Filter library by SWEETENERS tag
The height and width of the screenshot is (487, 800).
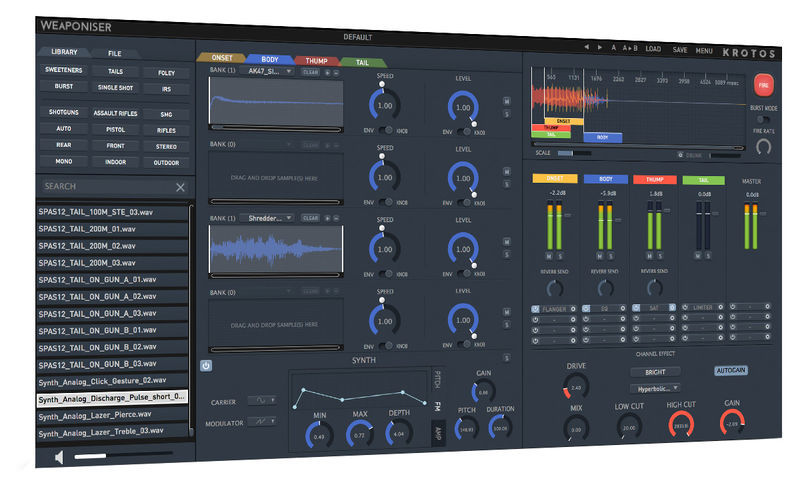pyautogui.click(x=64, y=70)
